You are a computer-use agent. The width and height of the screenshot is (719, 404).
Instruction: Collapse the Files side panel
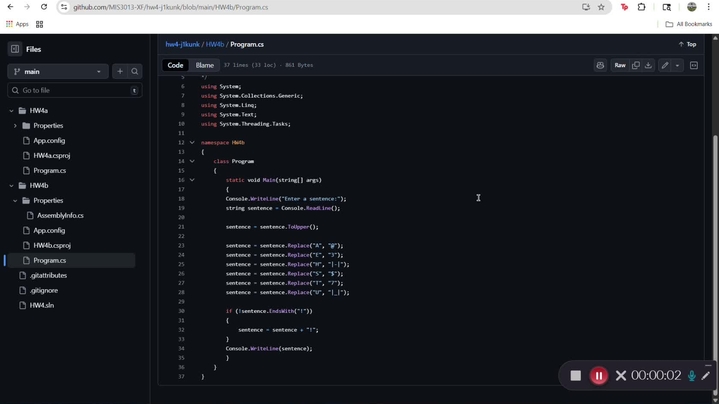(15, 49)
